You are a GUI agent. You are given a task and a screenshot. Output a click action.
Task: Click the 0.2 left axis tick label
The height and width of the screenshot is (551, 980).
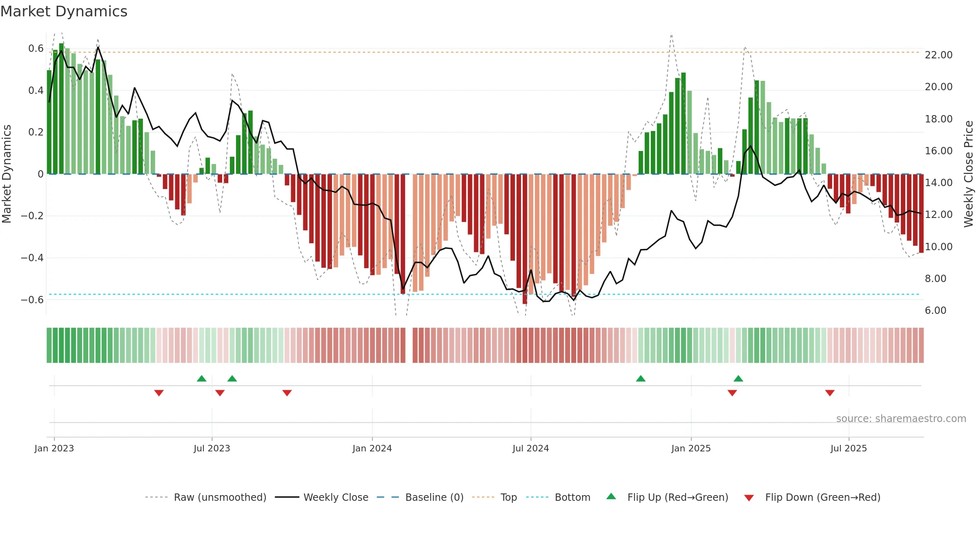tap(36, 132)
